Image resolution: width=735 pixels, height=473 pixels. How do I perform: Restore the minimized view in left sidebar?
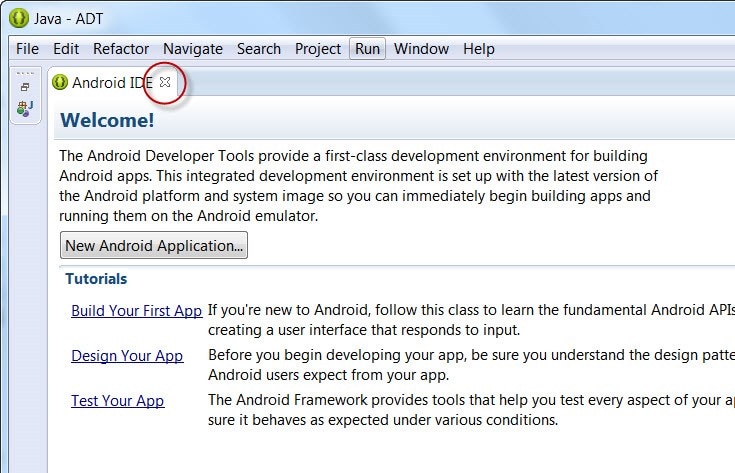click(x=25, y=87)
